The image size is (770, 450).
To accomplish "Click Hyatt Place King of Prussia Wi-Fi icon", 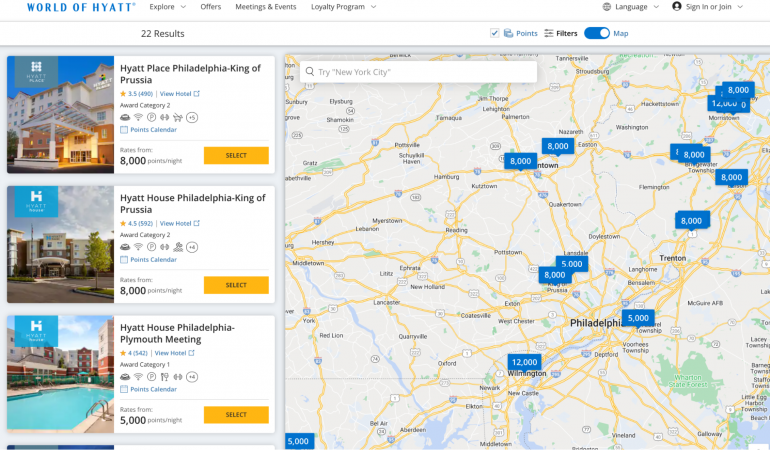I will (x=138, y=117).
